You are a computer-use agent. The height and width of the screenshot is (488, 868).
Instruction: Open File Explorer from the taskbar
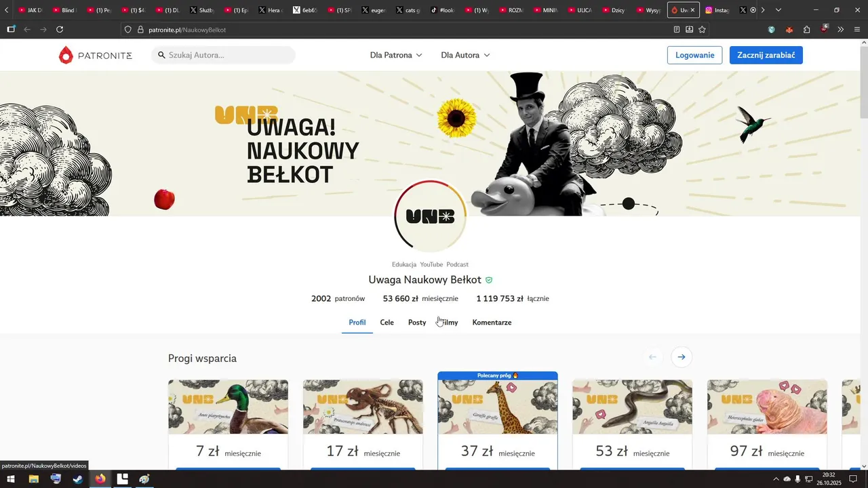point(33,479)
